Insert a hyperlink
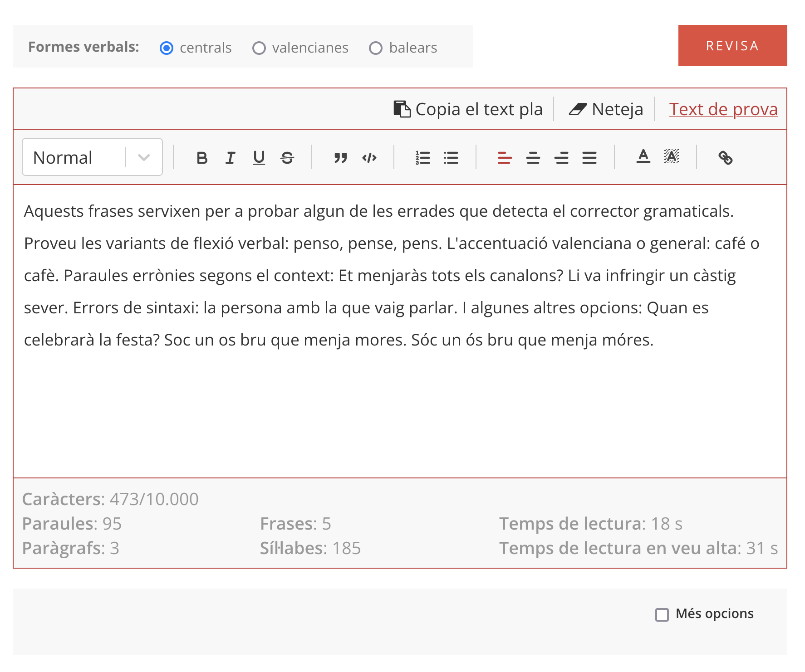 coord(725,158)
